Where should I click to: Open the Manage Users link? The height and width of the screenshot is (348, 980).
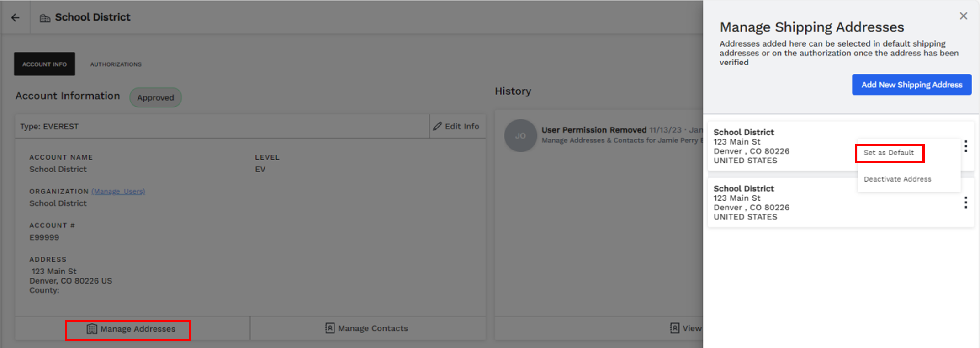coord(118,191)
